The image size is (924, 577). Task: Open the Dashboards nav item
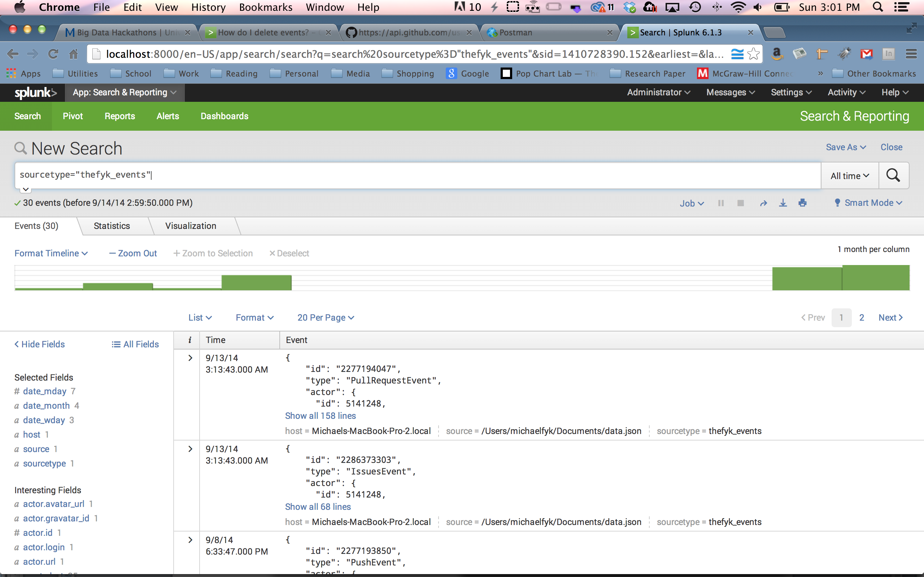[x=224, y=116]
